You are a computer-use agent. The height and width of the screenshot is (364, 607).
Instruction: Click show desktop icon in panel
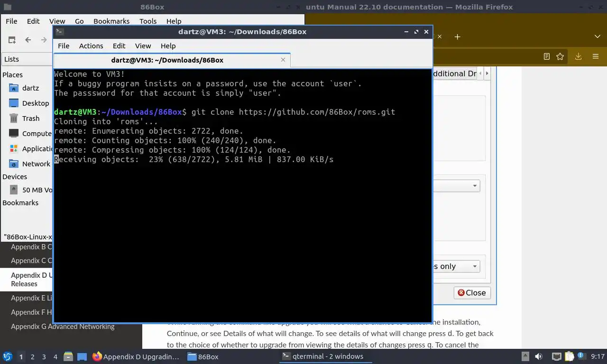pos(82,356)
